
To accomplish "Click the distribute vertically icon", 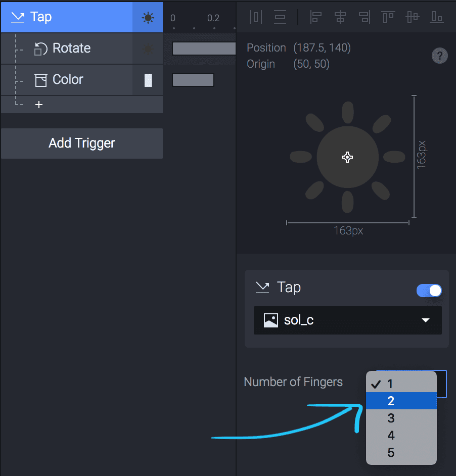I will point(280,17).
